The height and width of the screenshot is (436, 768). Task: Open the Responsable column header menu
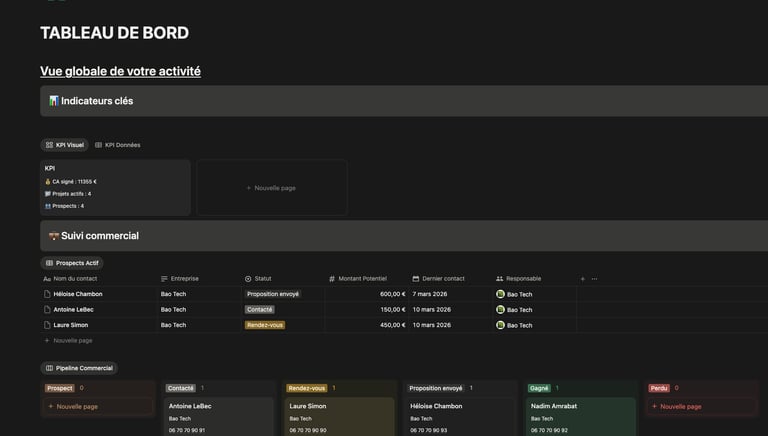pyautogui.click(x=518, y=279)
